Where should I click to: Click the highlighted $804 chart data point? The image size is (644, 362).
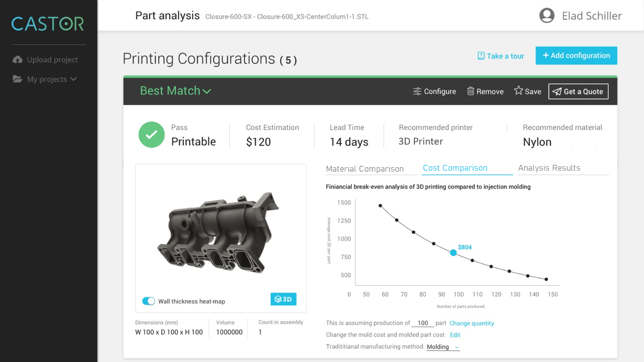point(453,252)
